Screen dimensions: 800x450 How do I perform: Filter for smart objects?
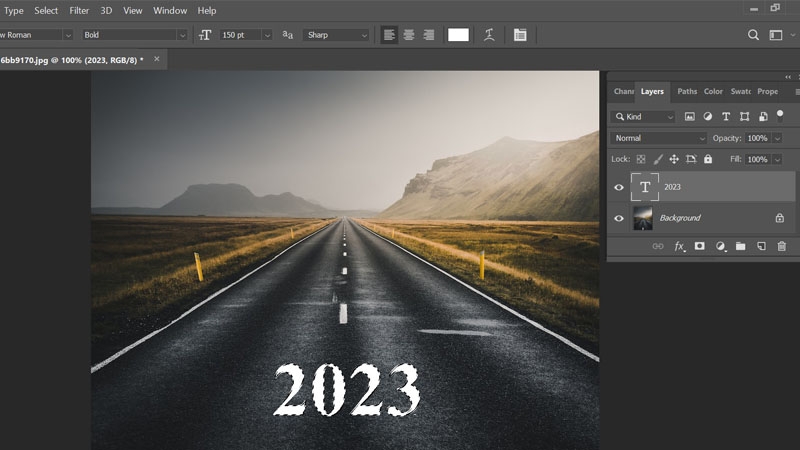click(763, 117)
